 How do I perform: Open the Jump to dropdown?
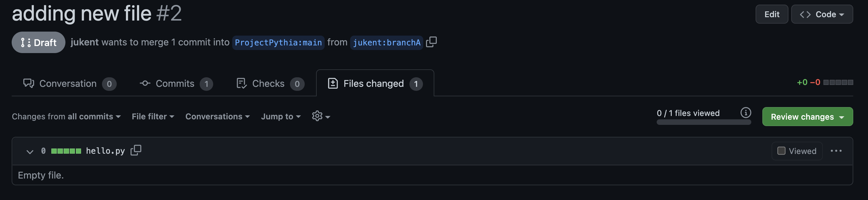click(281, 117)
